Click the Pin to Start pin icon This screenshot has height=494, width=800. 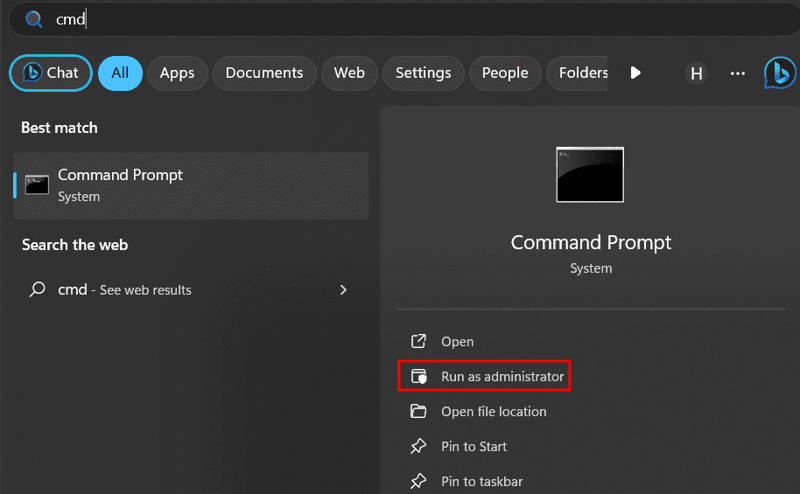point(418,446)
